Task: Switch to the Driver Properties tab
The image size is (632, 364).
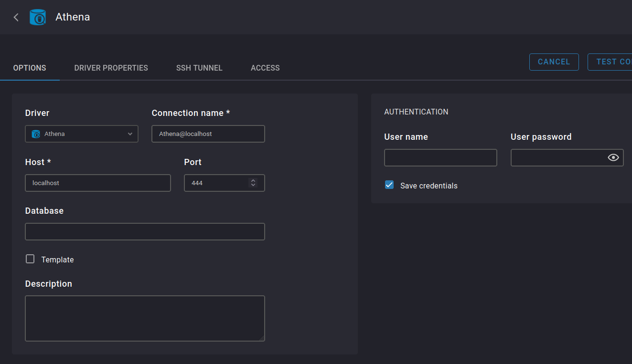Action: point(111,68)
